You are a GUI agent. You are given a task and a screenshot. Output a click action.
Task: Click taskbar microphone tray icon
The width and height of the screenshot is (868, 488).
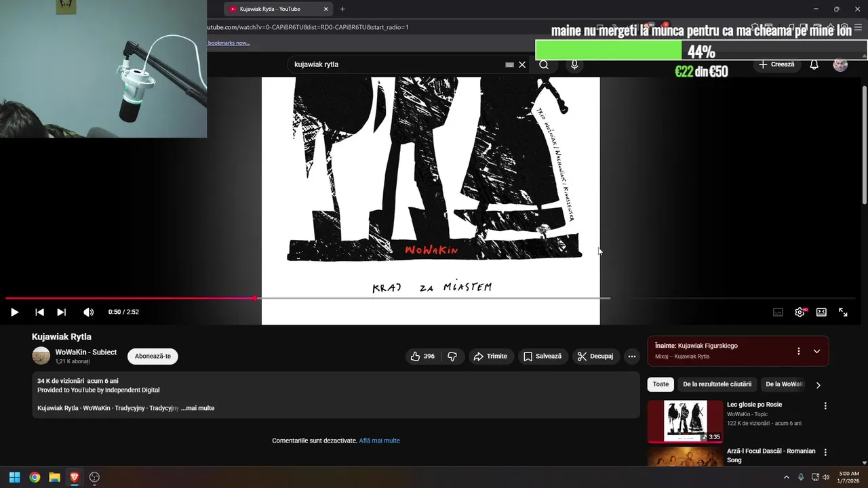801,477
